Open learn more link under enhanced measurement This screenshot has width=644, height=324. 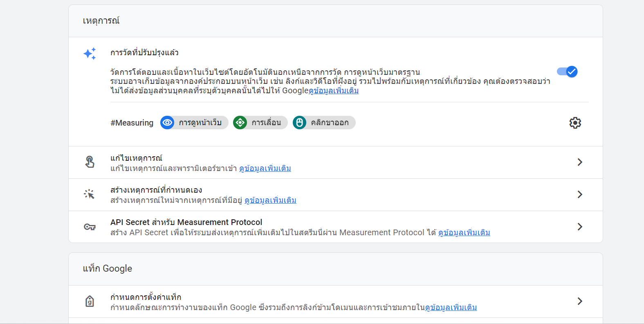coord(334,91)
